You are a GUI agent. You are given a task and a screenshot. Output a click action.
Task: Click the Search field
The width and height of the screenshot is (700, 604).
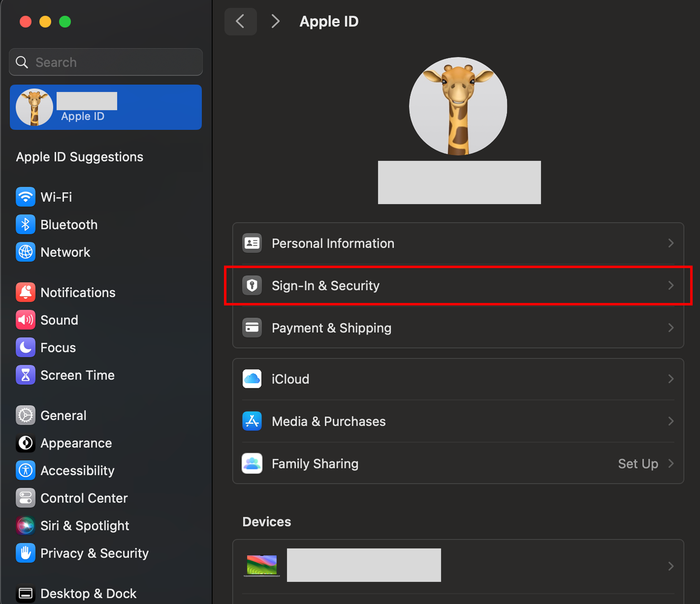pyautogui.click(x=106, y=62)
